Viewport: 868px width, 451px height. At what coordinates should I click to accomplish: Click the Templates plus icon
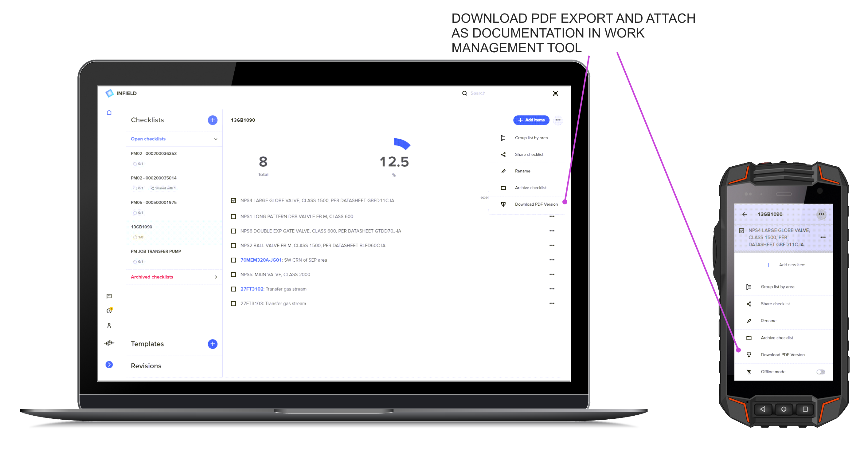point(213,344)
